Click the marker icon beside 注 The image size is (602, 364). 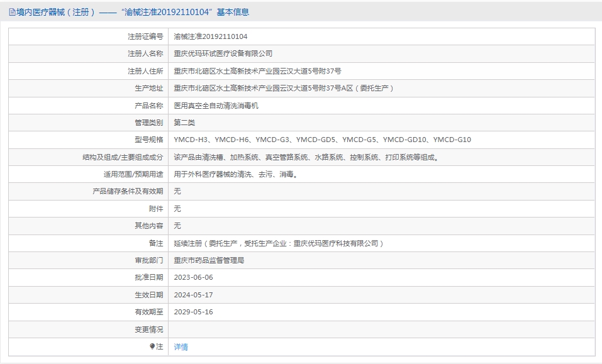pos(152,346)
